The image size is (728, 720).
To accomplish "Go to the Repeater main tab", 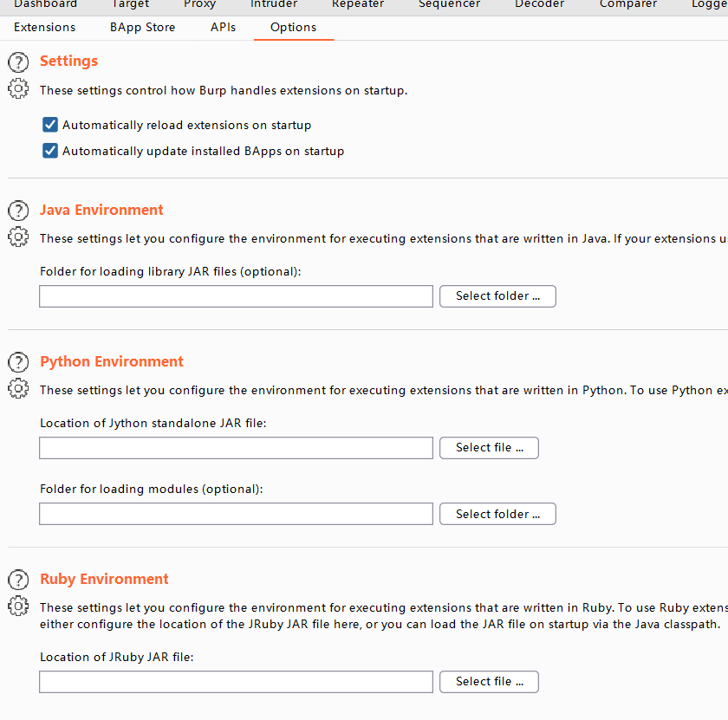I will [x=358, y=4].
